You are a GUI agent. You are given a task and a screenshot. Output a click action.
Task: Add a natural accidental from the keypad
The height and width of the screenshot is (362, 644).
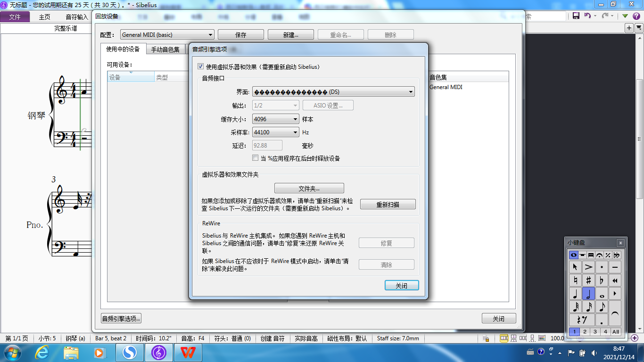click(575, 280)
